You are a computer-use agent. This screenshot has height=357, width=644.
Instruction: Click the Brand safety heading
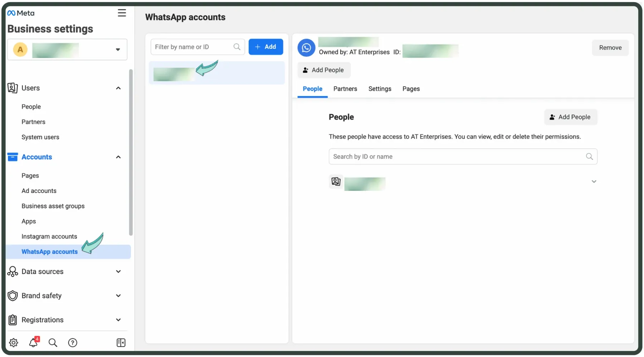[42, 296]
